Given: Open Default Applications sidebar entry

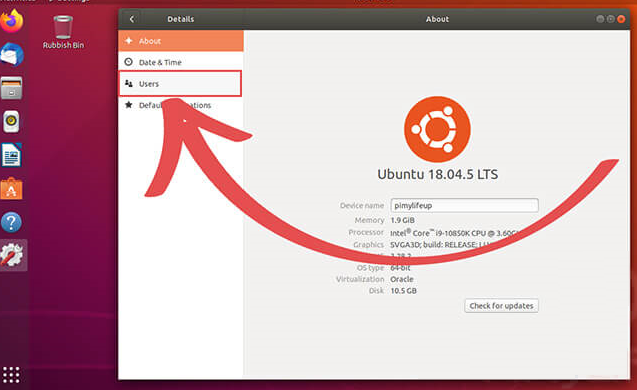Looking at the screenshot, I should (181, 105).
